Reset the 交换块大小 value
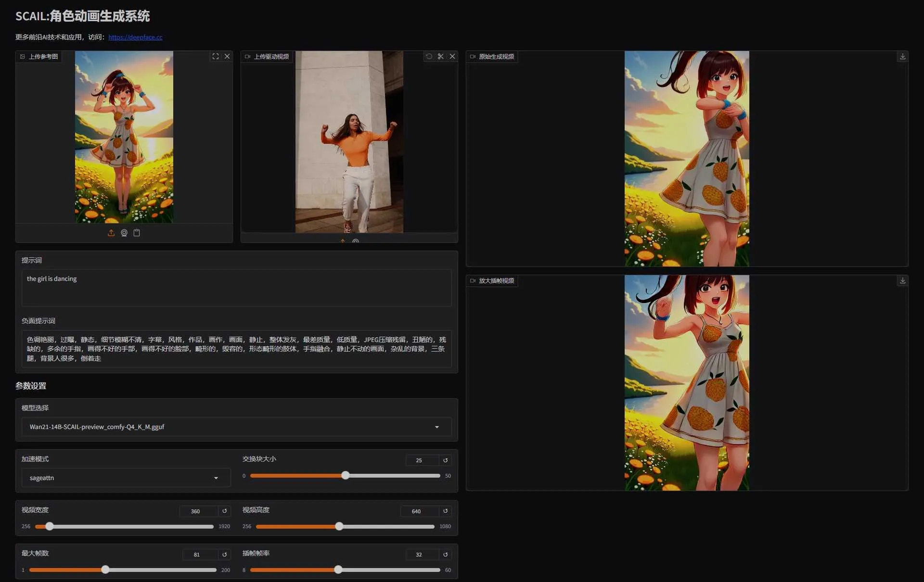The image size is (924, 582). pos(445,460)
